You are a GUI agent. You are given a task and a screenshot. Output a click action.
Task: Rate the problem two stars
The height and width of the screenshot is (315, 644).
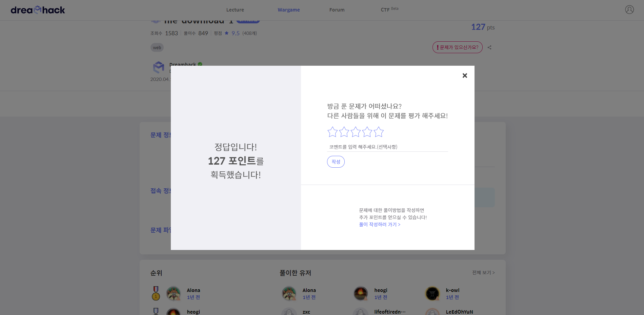coord(344,132)
